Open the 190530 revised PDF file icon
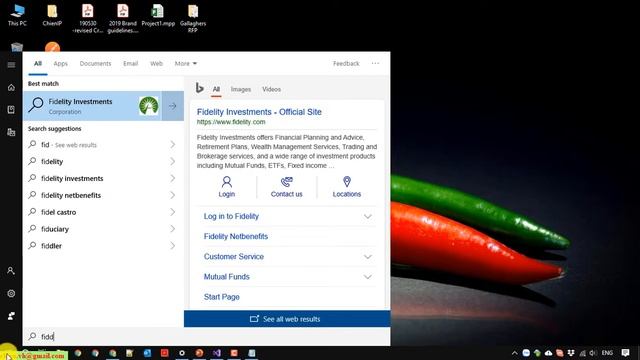 [87, 19]
